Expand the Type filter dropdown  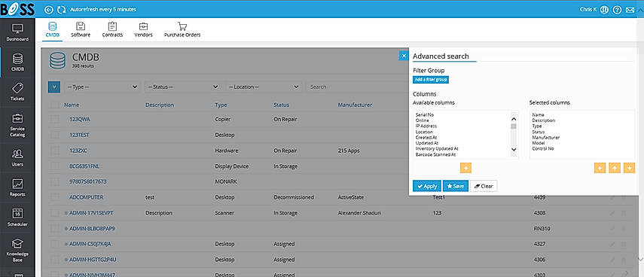pyautogui.click(x=102, y=87)
